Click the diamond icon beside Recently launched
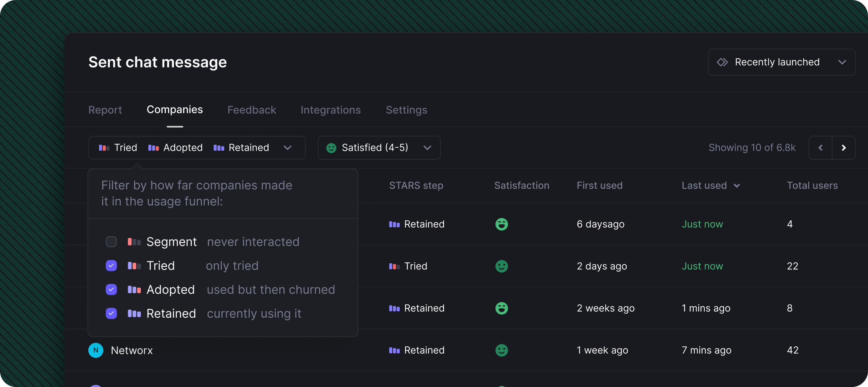The height and width of the screenshot is (387, 868). coord(722,62)
